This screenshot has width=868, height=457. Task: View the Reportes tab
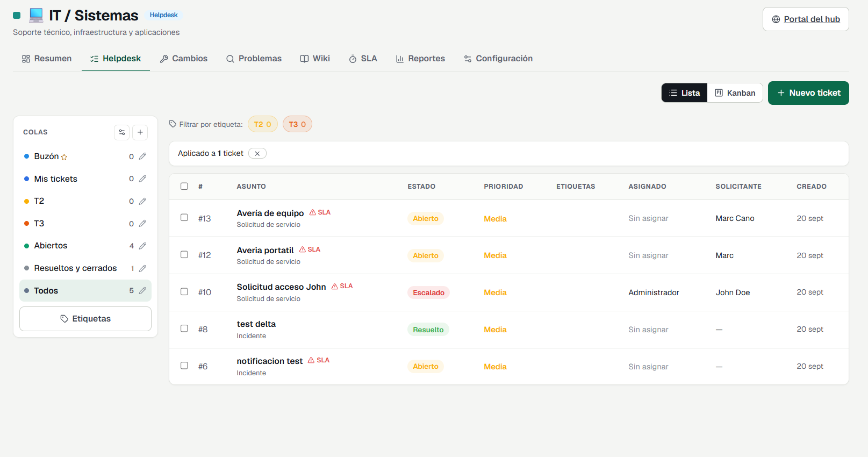420,59
